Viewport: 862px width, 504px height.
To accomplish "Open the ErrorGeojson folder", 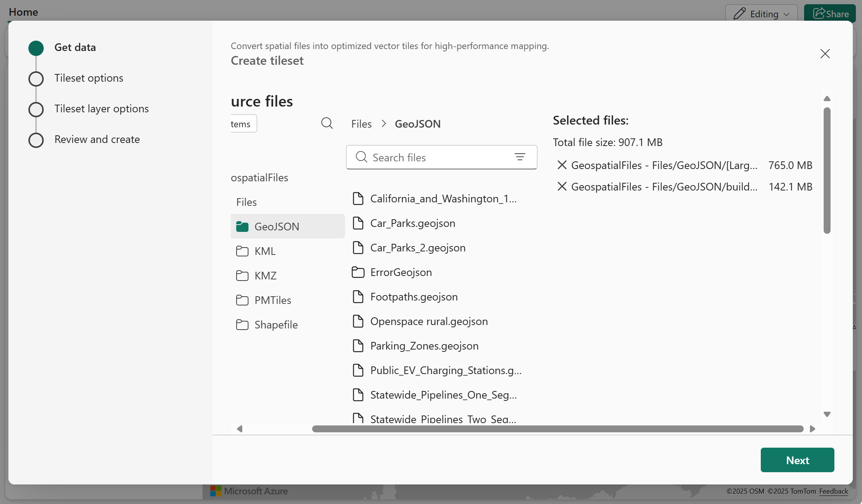I will pos(401,272).
